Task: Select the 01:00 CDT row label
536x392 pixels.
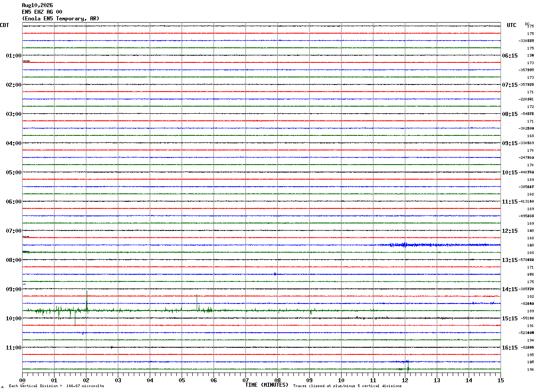Action: (14, 56)
